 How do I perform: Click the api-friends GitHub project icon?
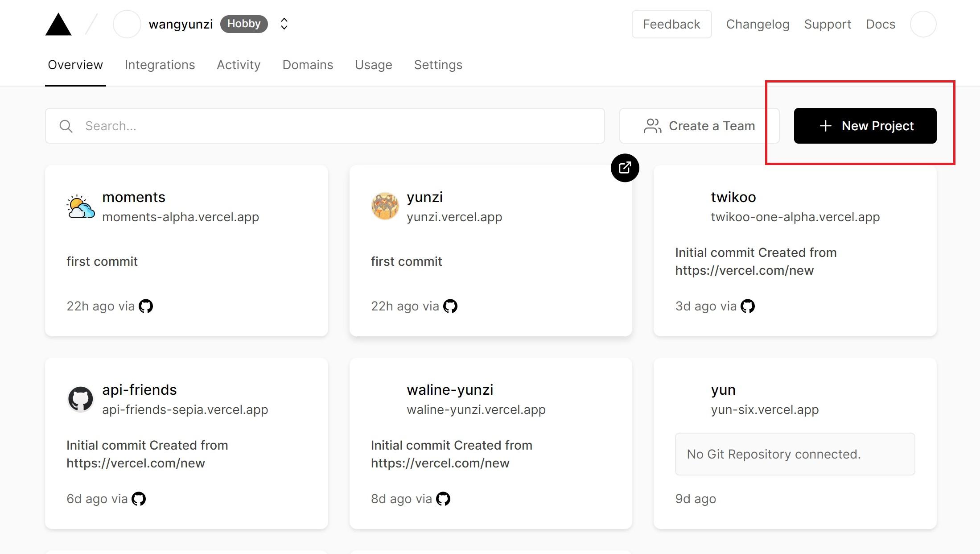click(81, 399)
